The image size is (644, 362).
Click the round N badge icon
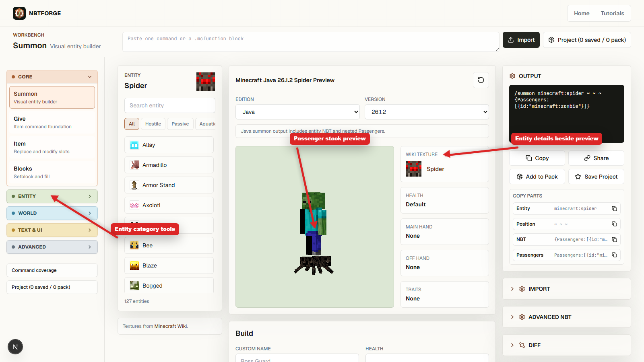pos(15,347)
